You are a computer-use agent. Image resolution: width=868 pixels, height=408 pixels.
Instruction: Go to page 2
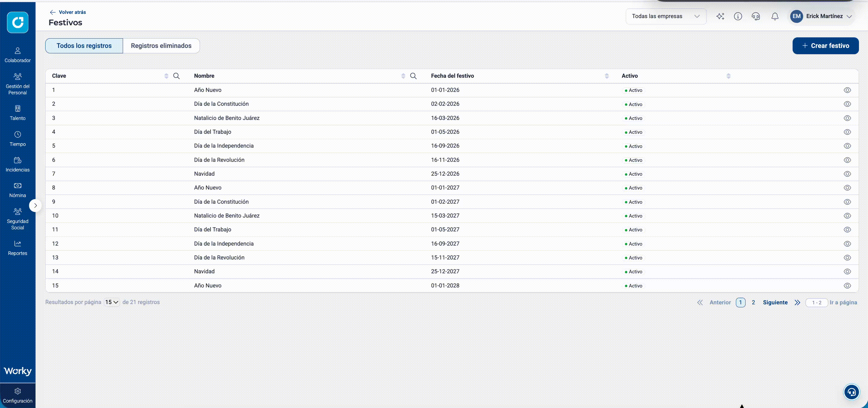(x=753, y=302)
